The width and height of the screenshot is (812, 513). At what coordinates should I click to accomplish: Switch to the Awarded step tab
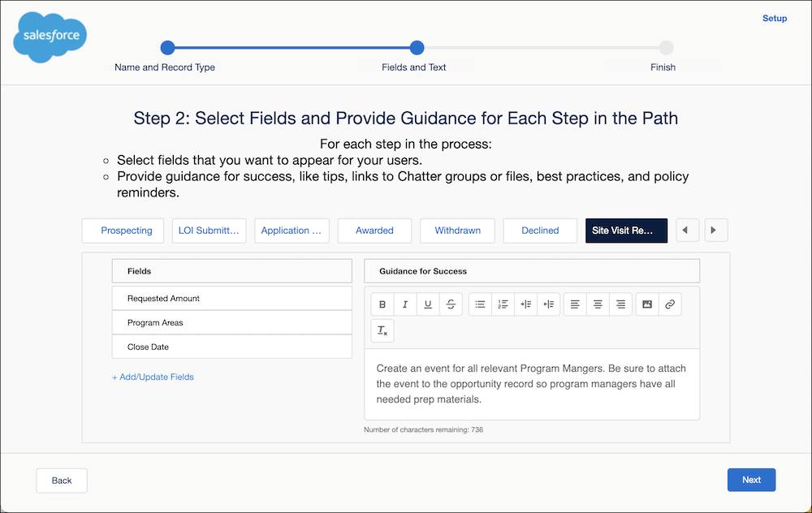point(374,231)
